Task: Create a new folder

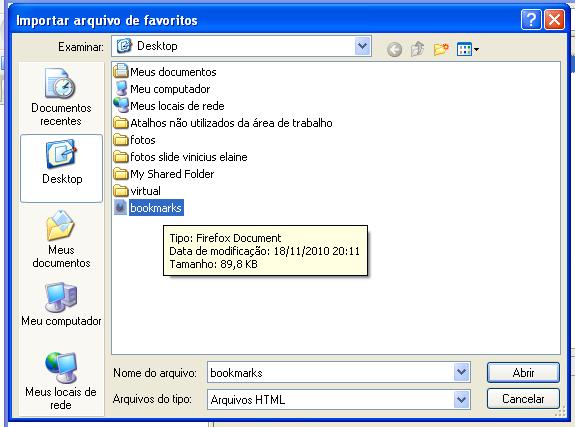Action: point(441,49)
